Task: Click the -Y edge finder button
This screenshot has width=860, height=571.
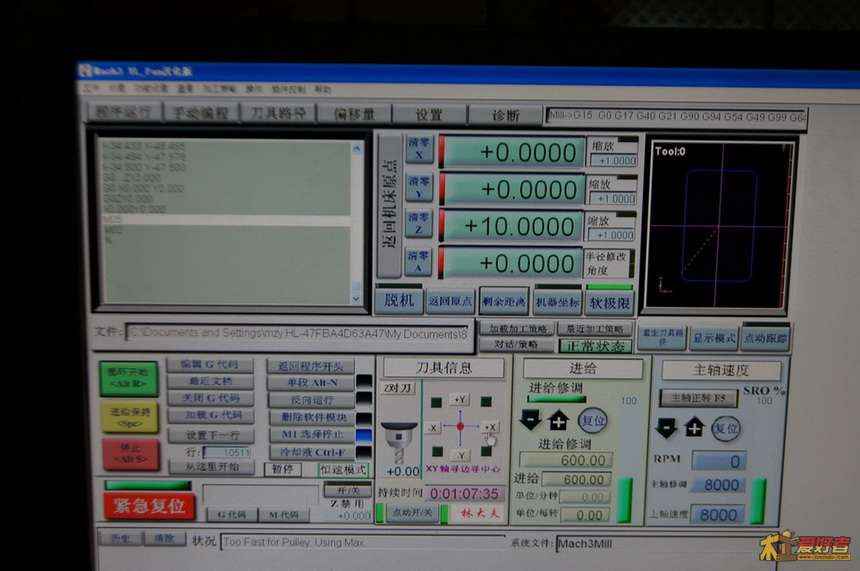Action: pyautogui.click(x=460, y=455)
